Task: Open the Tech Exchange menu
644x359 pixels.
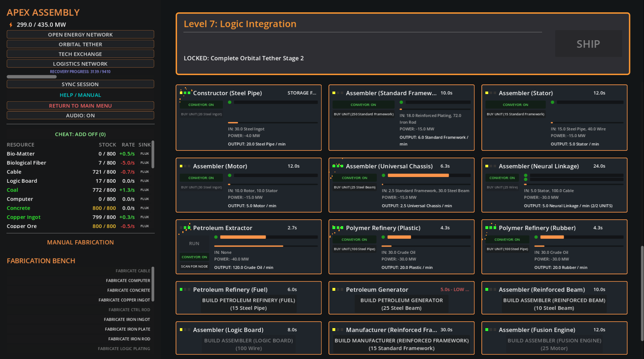Action: tap(80, 54)
